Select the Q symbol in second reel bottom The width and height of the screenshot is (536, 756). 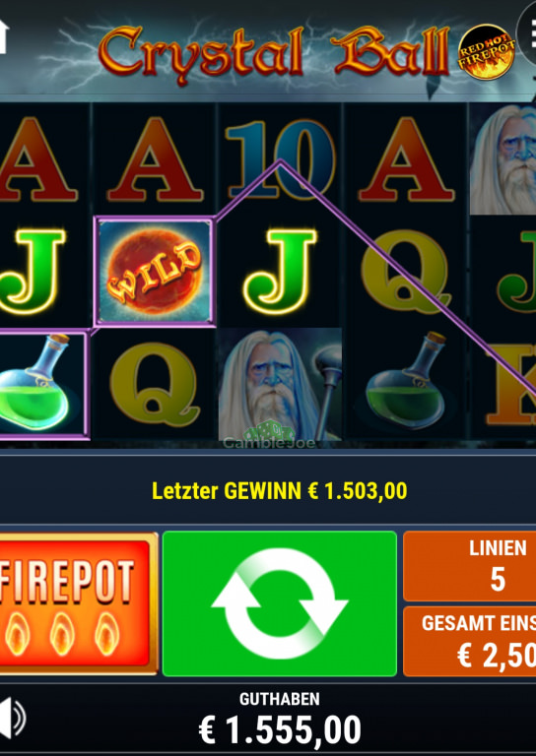coord(155,384)
